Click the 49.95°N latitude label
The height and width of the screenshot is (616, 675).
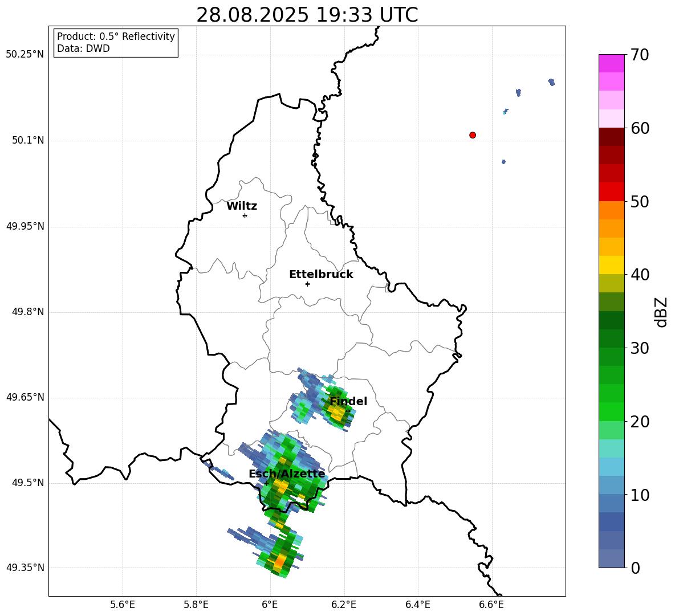25,226
